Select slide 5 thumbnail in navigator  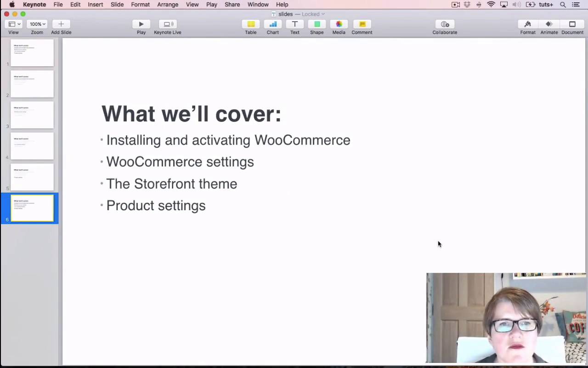click(x=32, y=177)
